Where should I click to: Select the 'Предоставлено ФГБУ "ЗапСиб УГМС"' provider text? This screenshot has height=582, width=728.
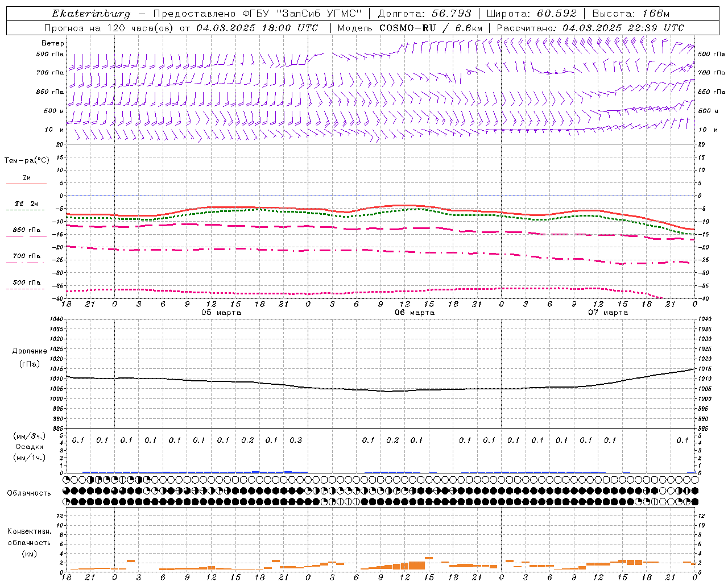point(258,14)
